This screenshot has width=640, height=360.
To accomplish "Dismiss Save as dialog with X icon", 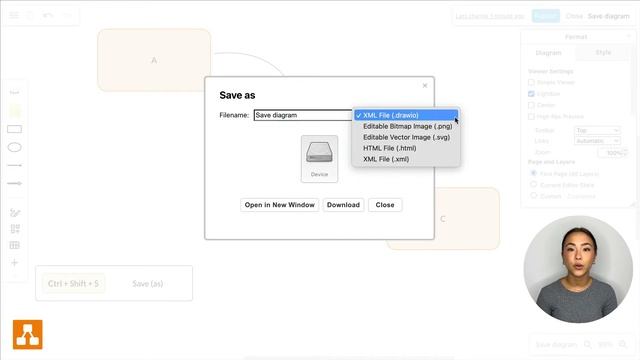I will (x=425, y=85).
